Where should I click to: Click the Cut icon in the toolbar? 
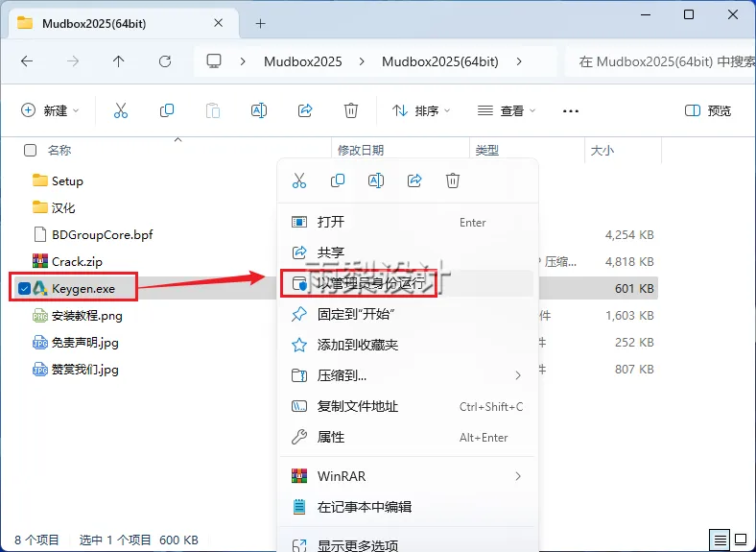pyautogui.click(x=121, y=110)
